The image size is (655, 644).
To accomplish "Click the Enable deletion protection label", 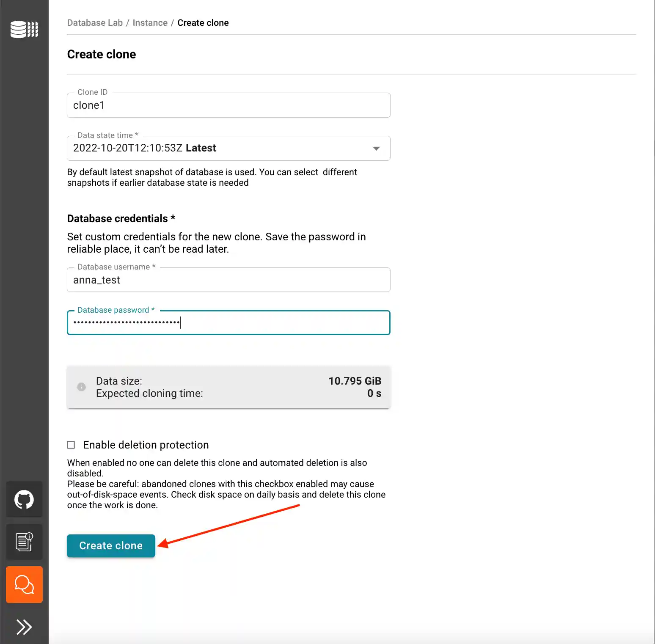I will tap(146, 445).
